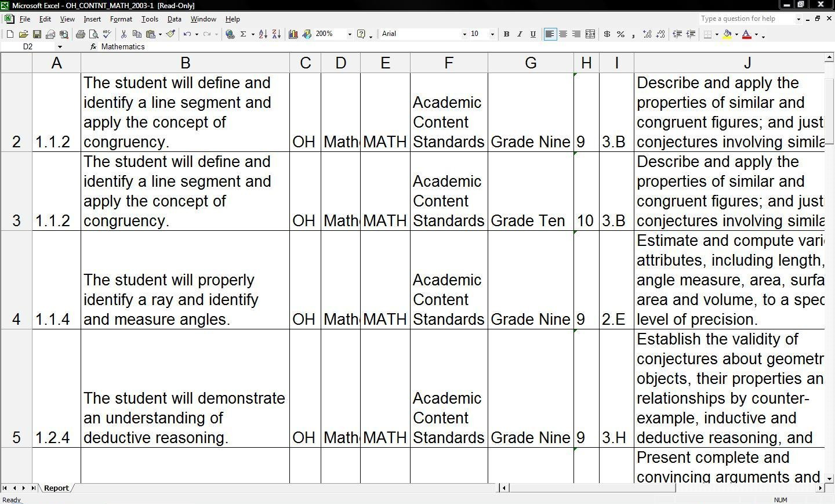Apply red font color to text
835x504 pixels.
747,34
